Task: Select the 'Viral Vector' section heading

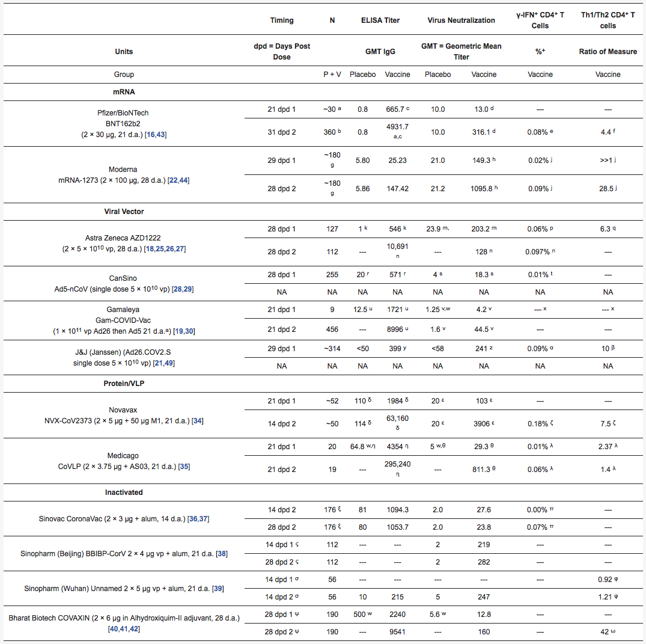Action: pyautogui.click(x=124, y=212)
